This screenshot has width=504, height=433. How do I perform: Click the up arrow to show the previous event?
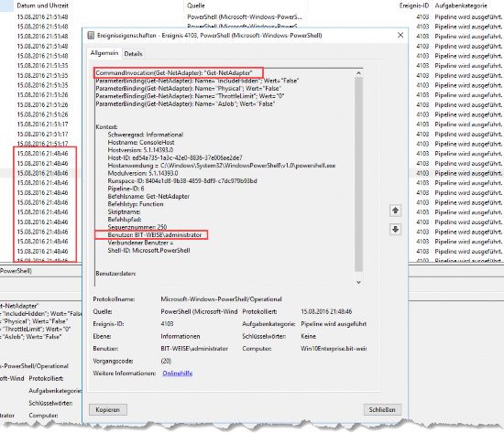395,211
